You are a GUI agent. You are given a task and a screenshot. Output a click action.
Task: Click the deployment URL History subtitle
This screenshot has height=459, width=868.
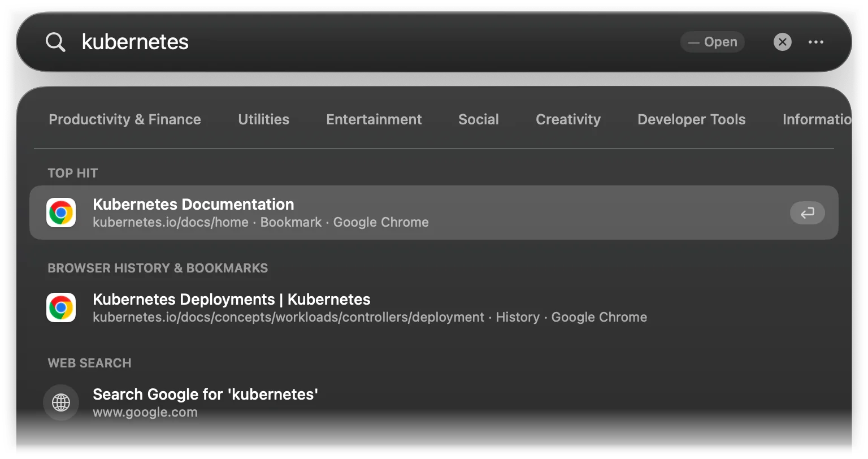point(370,317)
